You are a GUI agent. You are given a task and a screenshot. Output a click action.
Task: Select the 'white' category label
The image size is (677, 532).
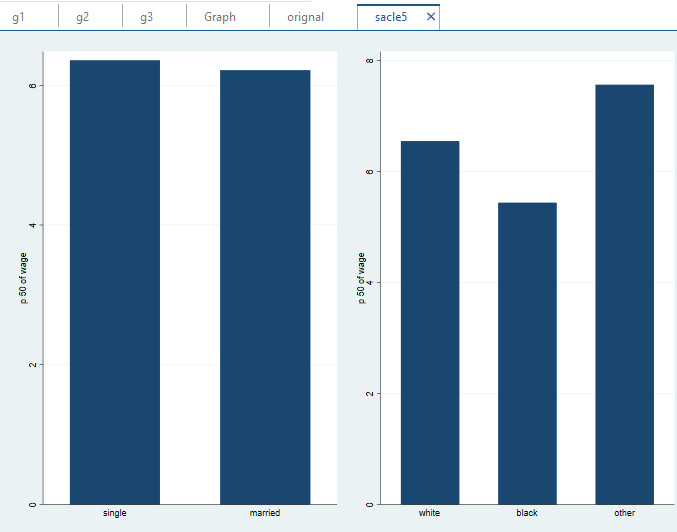[430, 513]
